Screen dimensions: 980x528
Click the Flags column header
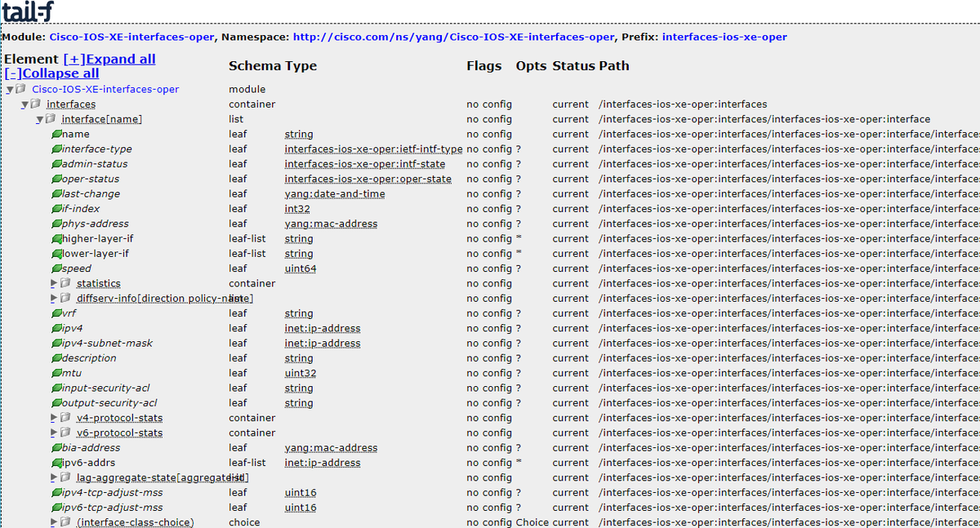pos(485,66)
